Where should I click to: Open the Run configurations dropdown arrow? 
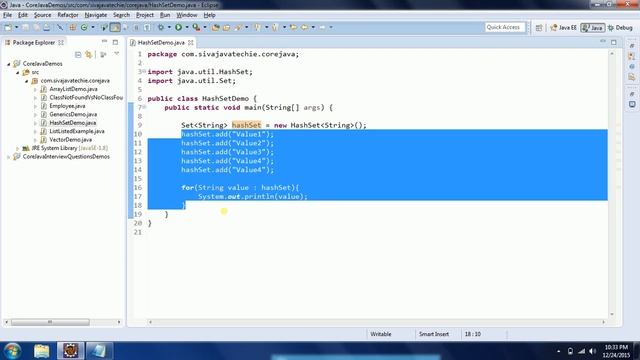187,27
